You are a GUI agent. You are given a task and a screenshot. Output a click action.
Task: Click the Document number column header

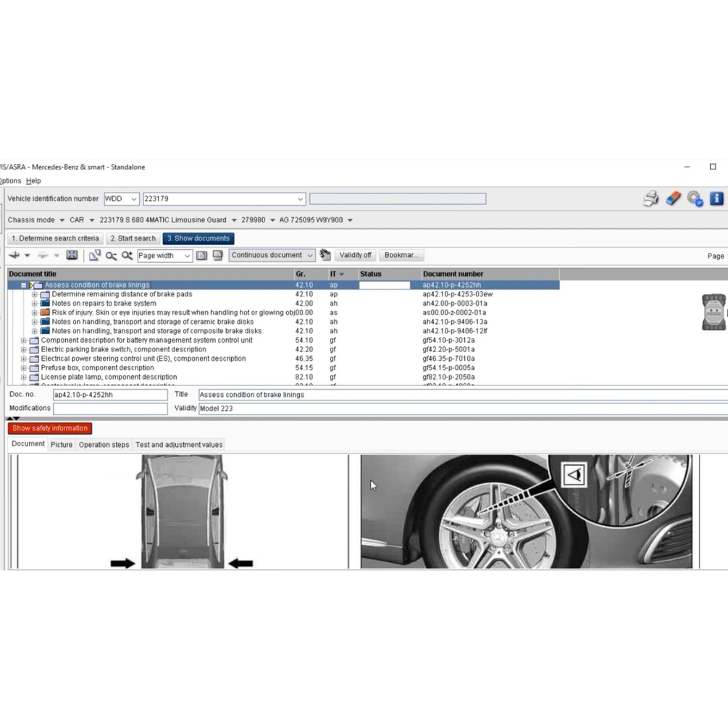(x=490, y=274)
